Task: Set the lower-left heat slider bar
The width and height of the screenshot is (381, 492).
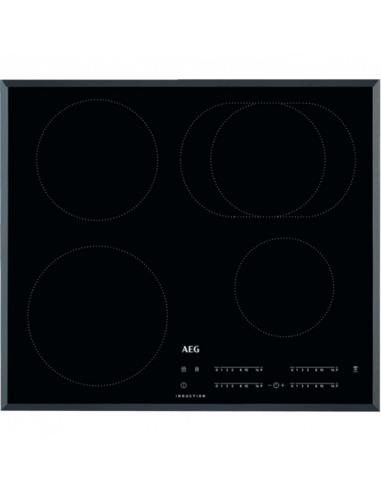Action: 239,385
